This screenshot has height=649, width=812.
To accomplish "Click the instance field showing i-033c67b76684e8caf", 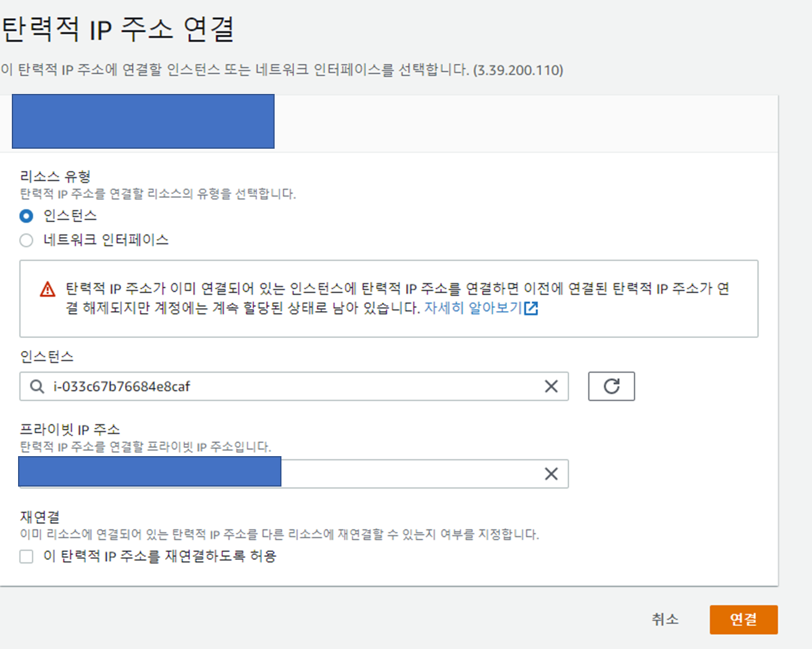I will coord(294,386).
